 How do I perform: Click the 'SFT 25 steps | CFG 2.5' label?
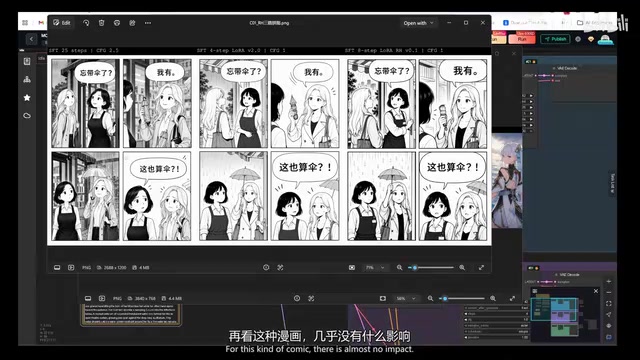point(84,50)
